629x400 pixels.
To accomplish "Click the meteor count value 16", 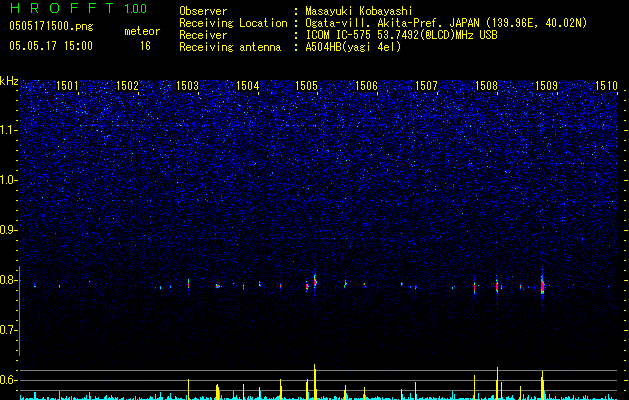I will click(x=145, y=46).
